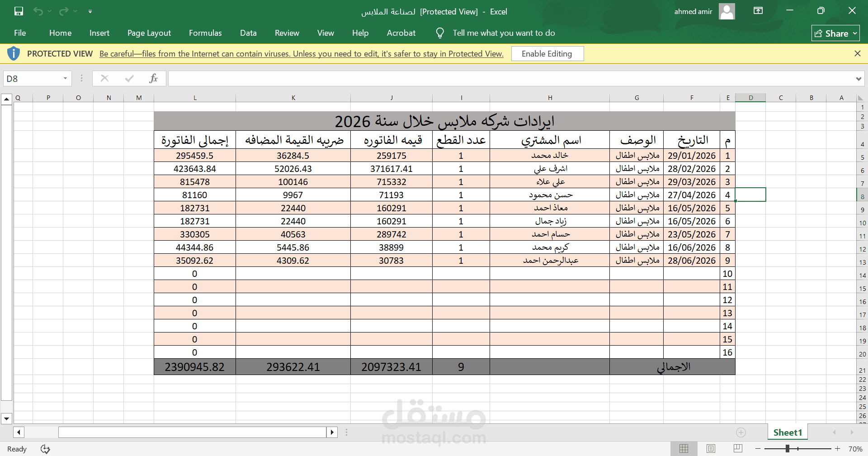868x456 pixels.
Task: Expand the formula bar chevron
Action: click(859, 79)
